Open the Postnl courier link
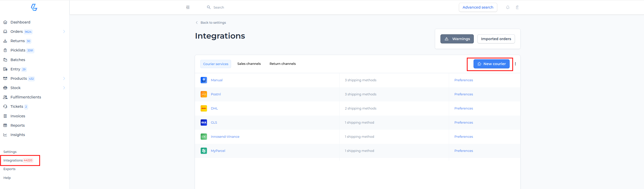The height and width of the screenshot is (189, 644). [x=216, y=94]
